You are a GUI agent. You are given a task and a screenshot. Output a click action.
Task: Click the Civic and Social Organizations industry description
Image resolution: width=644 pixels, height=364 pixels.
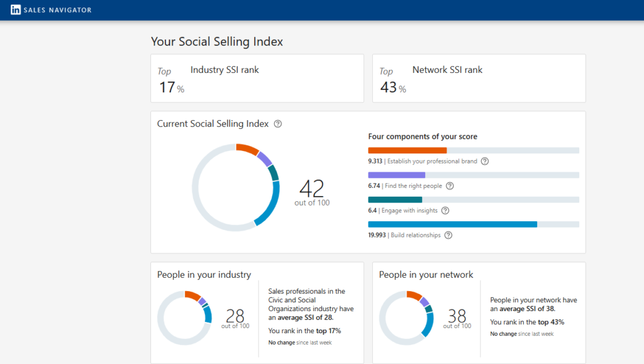311,304
